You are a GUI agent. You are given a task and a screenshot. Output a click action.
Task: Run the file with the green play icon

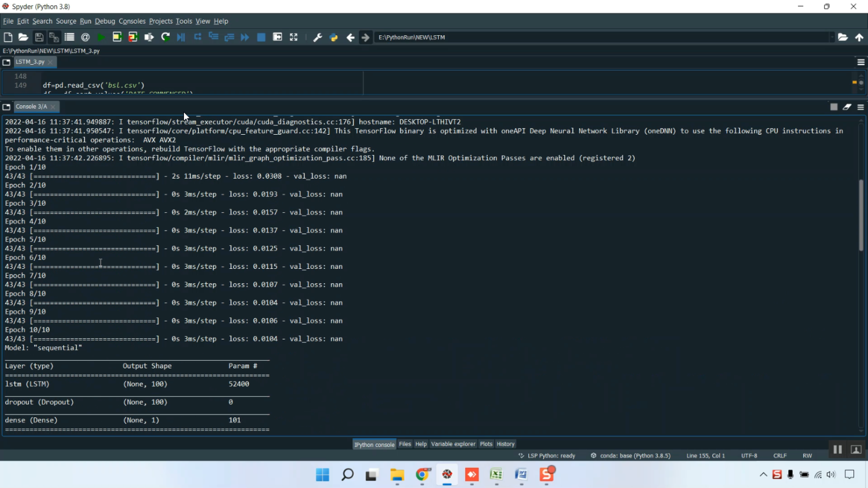tap(101, 37)
